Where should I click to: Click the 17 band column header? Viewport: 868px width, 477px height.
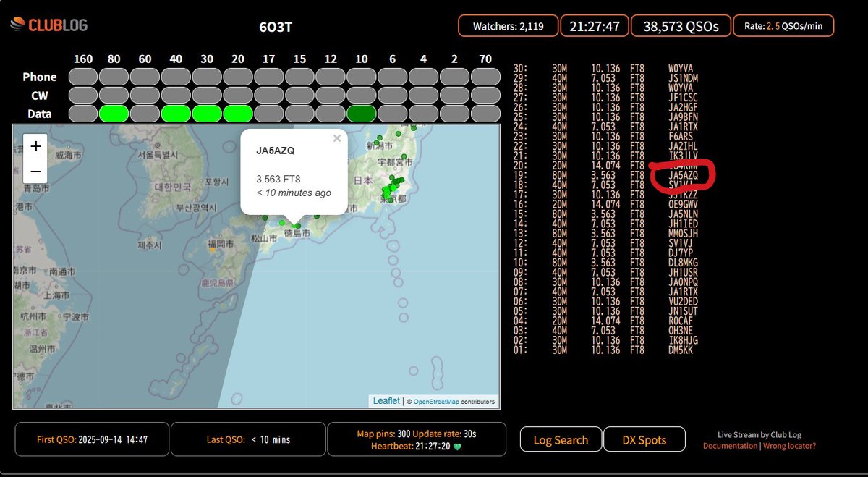click(269, 59)
